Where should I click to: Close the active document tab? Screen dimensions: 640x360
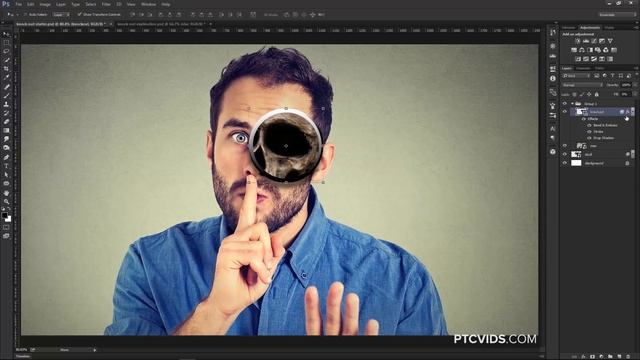click(111, 24)
